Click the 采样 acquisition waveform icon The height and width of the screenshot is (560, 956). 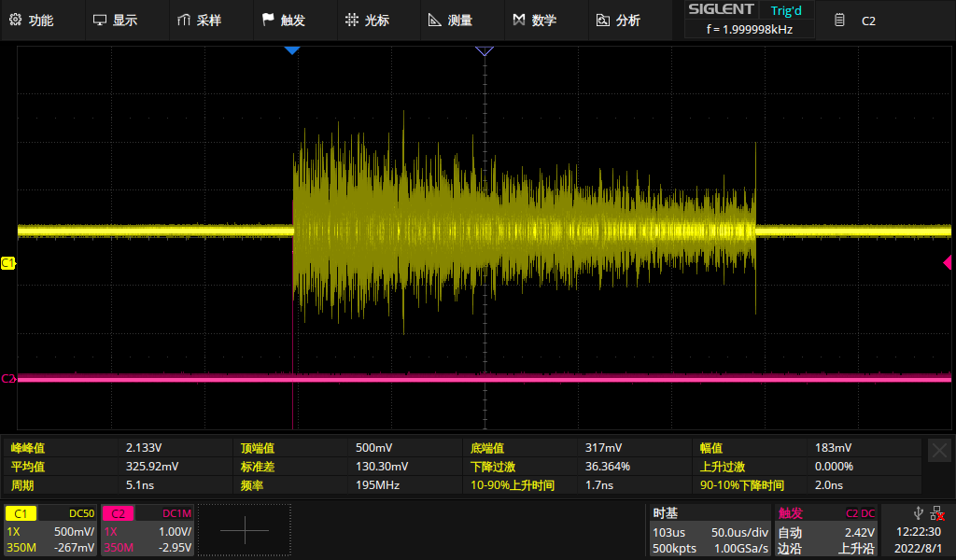pyautogui.click(x=184, y=20)
